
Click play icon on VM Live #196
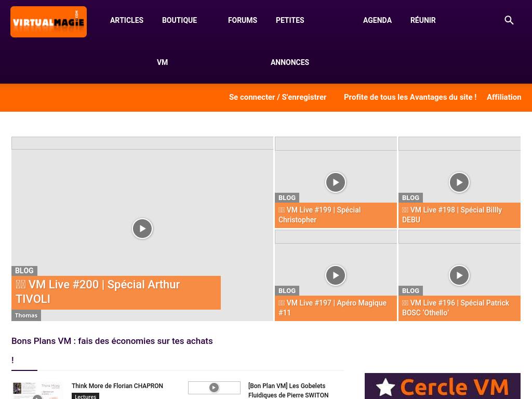459,275
